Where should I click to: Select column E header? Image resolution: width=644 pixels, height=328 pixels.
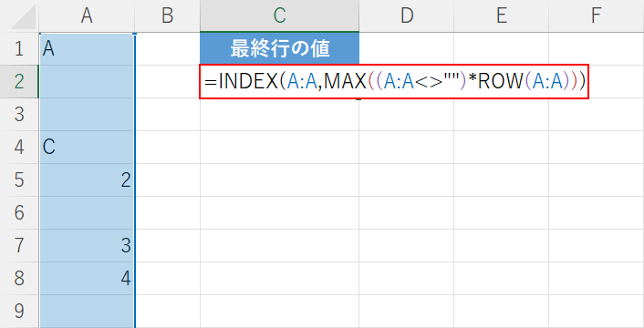pos(501,16)
